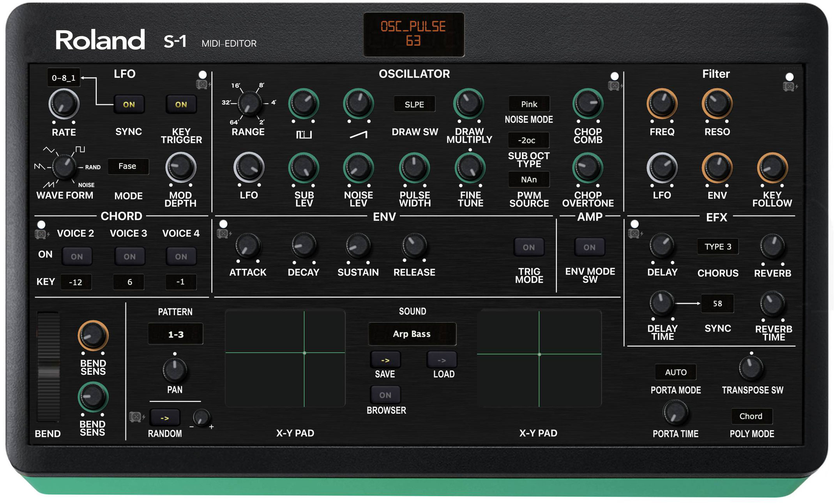Open the DRAW SW SLPE selector

414,104
